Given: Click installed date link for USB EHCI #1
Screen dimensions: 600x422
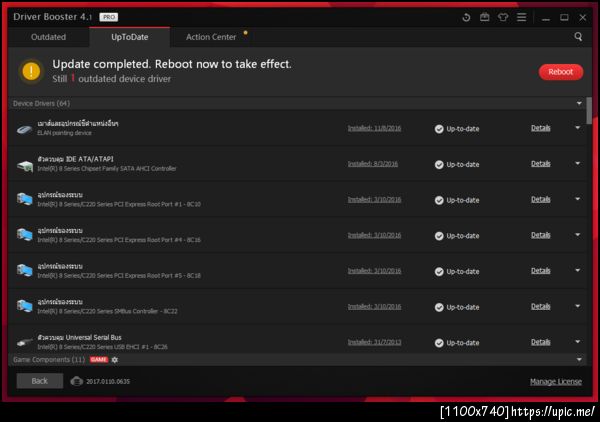Looking at the screenshot, I should pos(374,342).
